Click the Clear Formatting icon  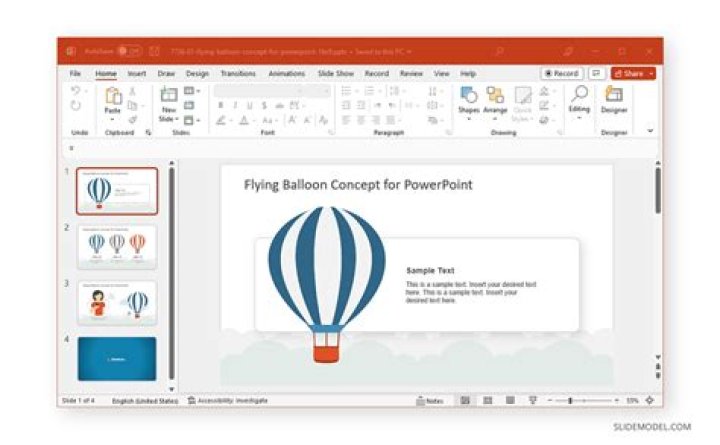coord(323,120)
